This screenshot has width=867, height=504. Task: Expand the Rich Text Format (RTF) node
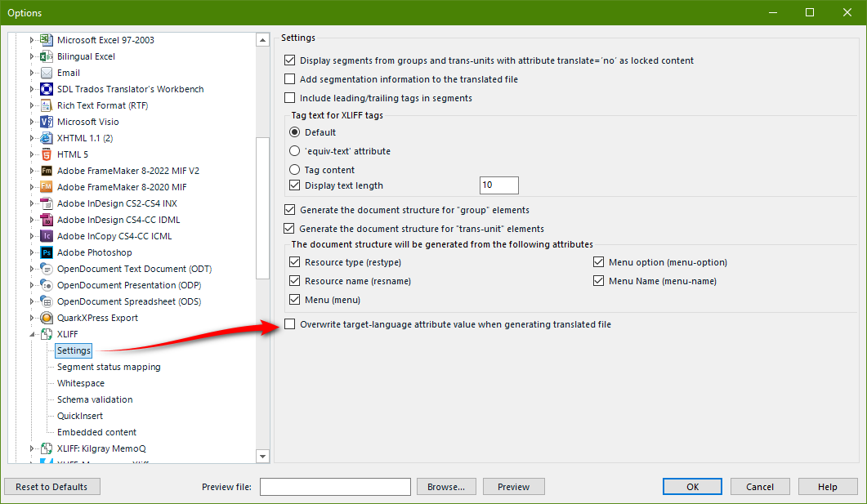coord(32,105)
